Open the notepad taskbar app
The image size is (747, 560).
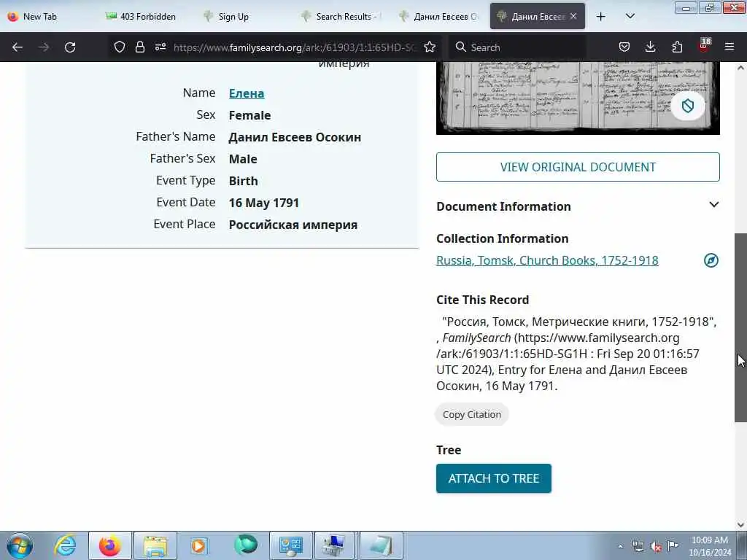(381, 545)
